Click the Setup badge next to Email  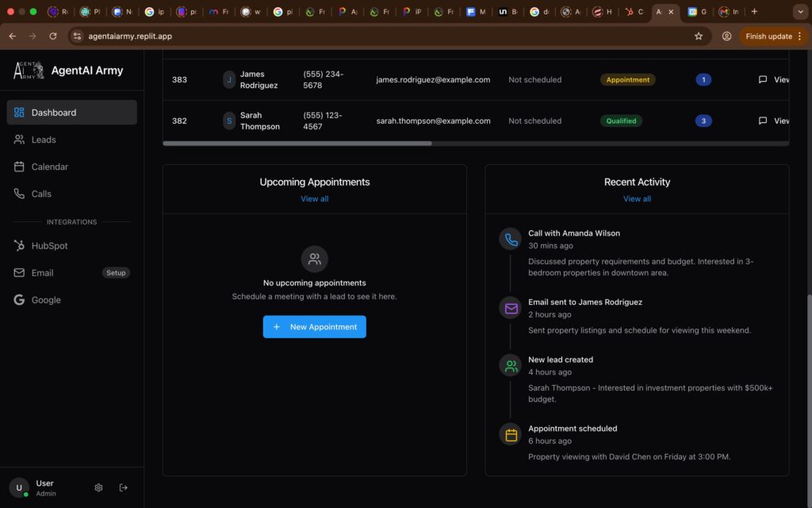pos(116,273)
